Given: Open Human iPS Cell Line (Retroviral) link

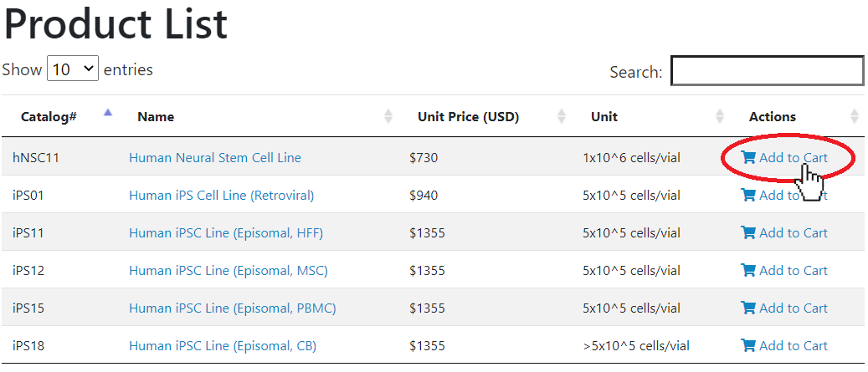Looking at the screenshot, I should (222, 196).
